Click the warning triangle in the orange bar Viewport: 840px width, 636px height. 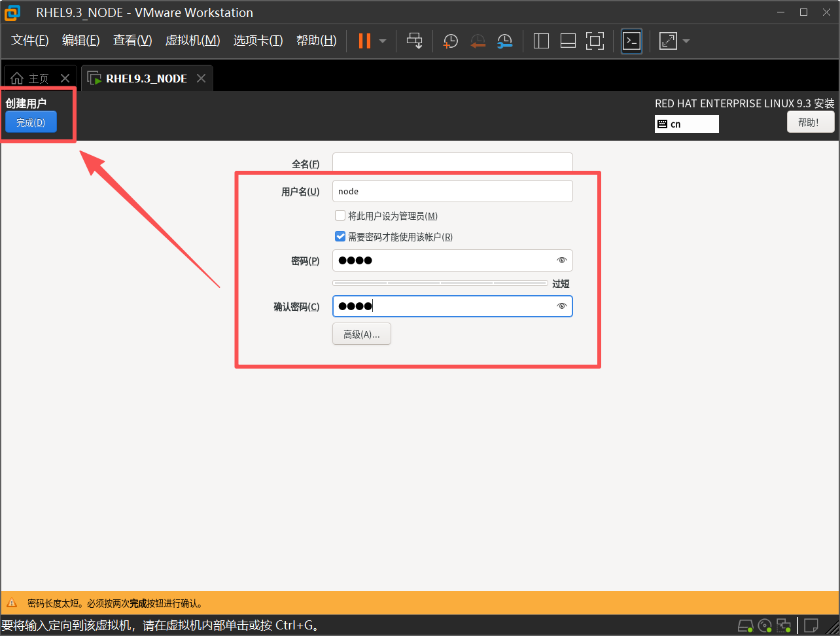click(x=12, y=603)
